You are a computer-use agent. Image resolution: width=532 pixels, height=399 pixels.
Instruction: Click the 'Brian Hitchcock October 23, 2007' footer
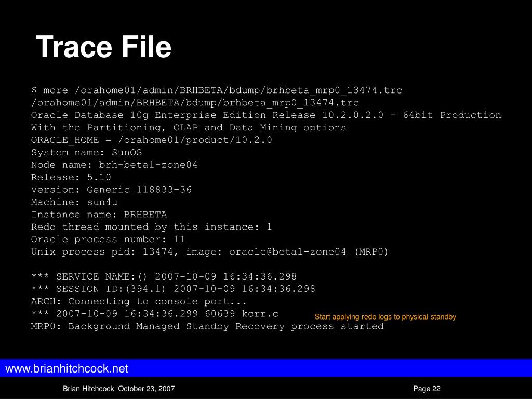coord(119,389)
